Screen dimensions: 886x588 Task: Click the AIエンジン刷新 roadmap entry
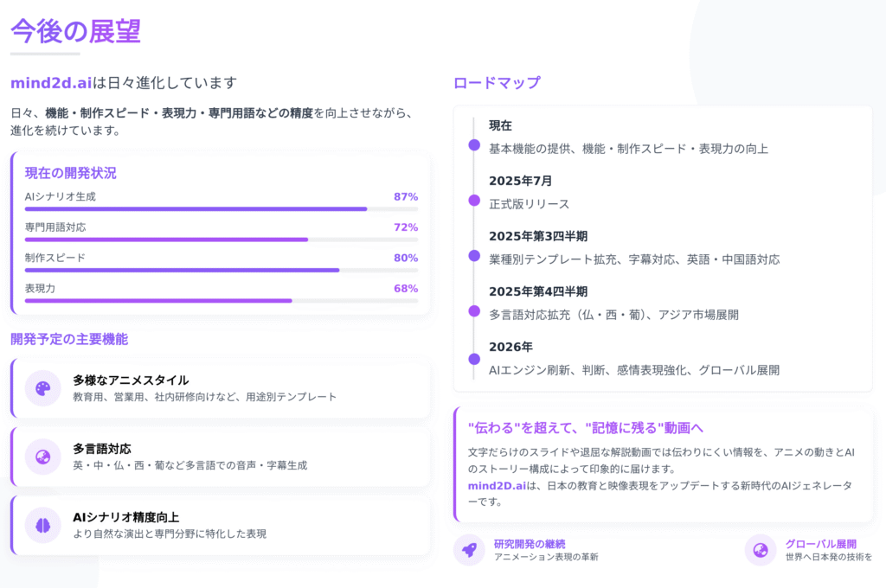(x=634, y=370)
